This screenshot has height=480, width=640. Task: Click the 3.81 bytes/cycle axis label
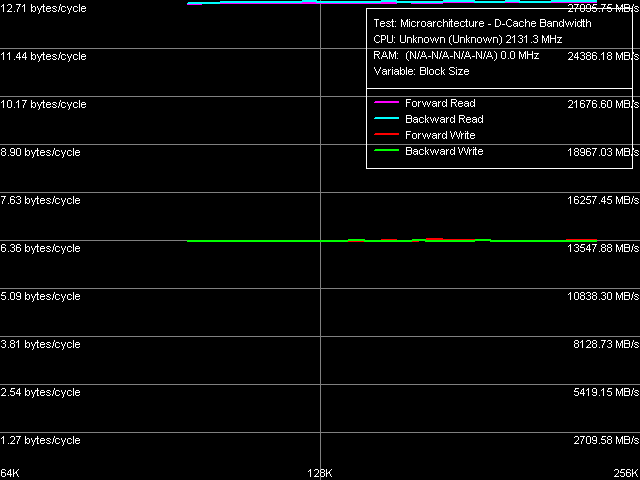click(40, 344)
